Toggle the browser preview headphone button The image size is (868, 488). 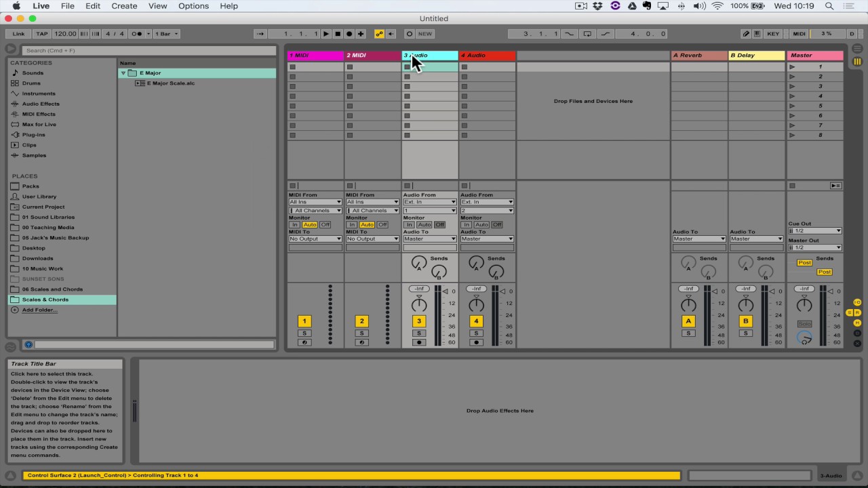pos(28,344)
